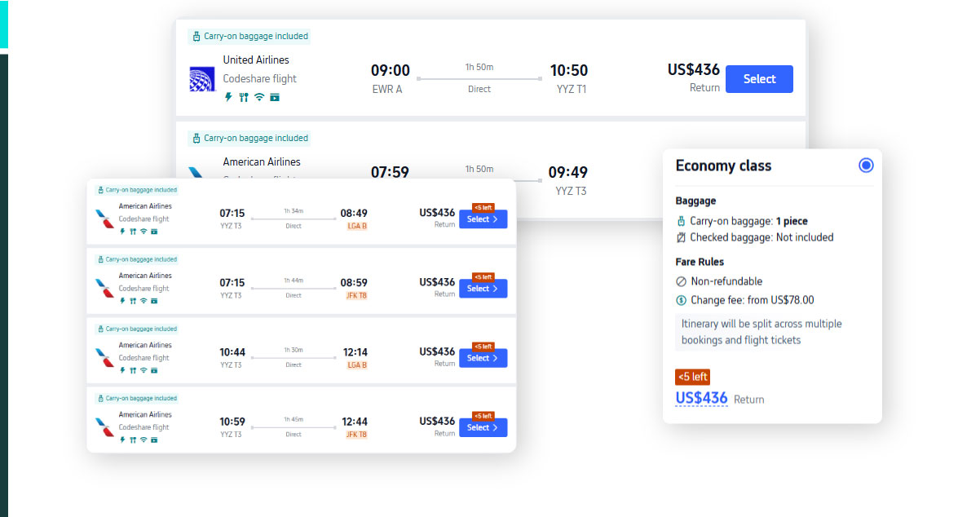Screen dimensions: 980x517
Task: Select the 10:44 flight to LGA B
Action: tap(483, 358)
